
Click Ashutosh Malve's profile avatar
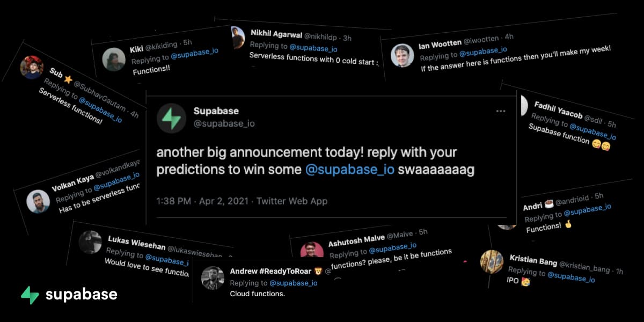[x=312, y=251]
